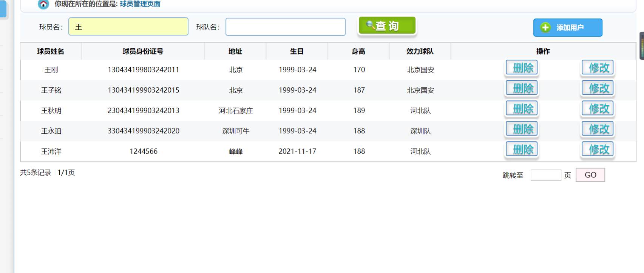Click the green 查询 search button
This screenshot has width=644, height=273.
click(x=387, y=26)
